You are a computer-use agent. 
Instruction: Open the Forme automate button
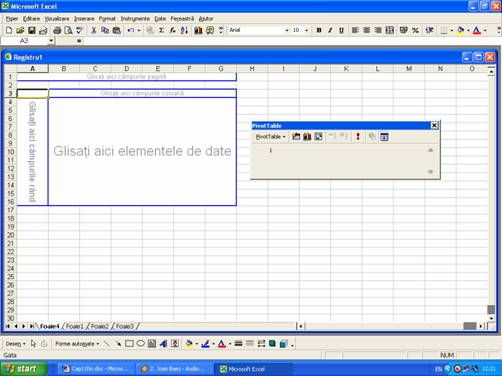click(77, 344)
